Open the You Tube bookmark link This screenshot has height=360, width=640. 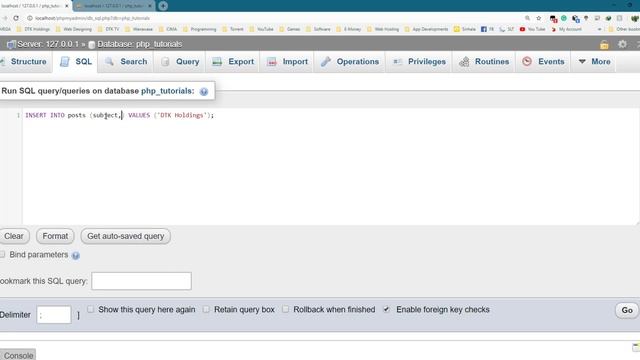[533, 29]
